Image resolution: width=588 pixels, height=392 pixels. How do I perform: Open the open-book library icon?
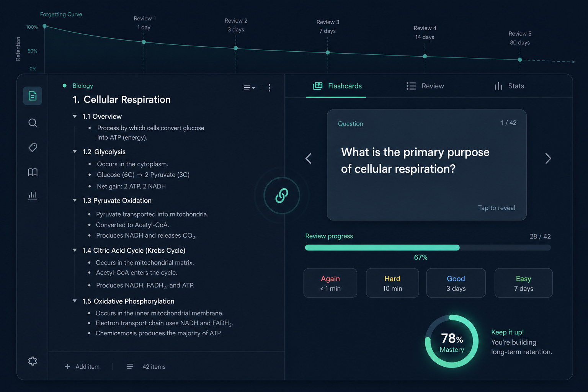(x=33, y=172)
